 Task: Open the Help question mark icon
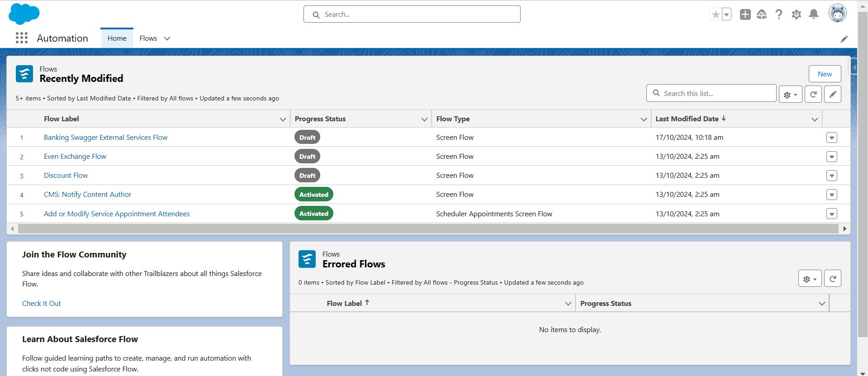click(779, 14)
